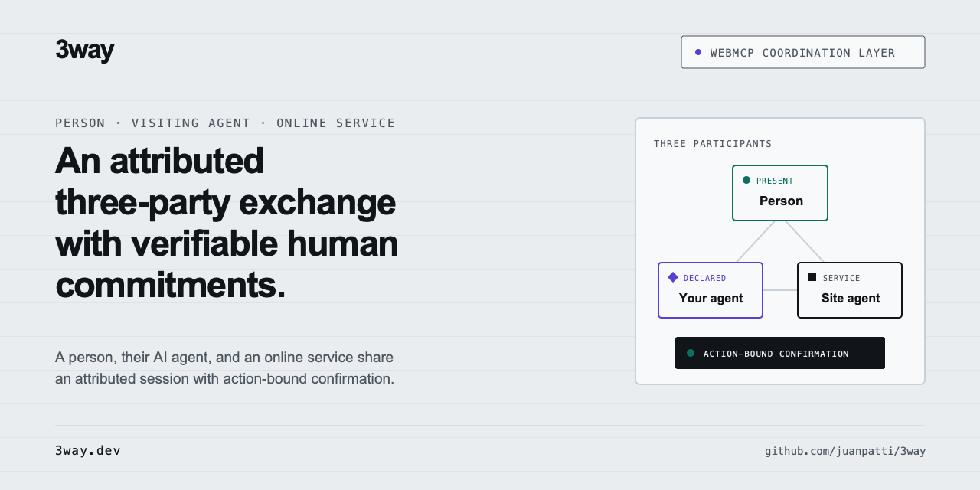Click the purple diamond Declared icon
The height and width of the screenshot is (490, 980).
coord(673,277)
